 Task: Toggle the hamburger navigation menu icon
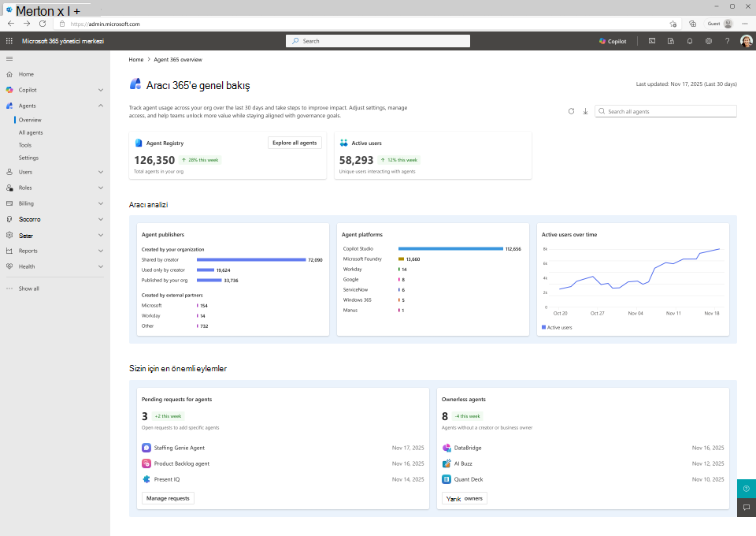(x=9, y=59)
